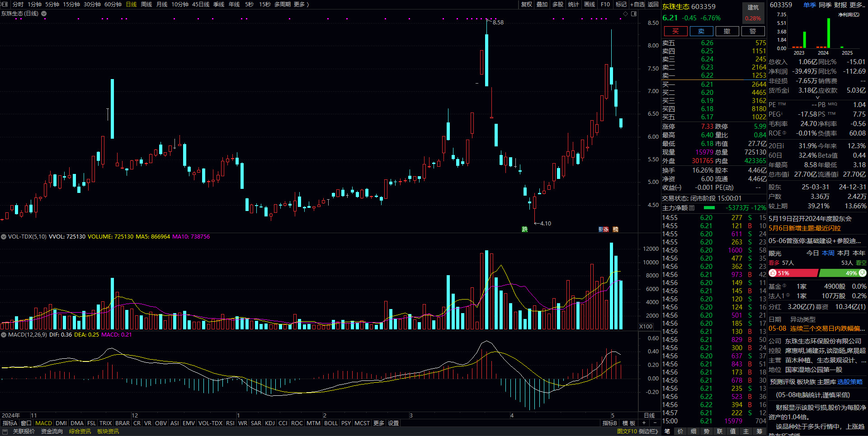The width and height of the screenshot is (868, 436).
Task: Open the 东珠生态(日线) chart title dropdown
Action: [x=44, y=14]
